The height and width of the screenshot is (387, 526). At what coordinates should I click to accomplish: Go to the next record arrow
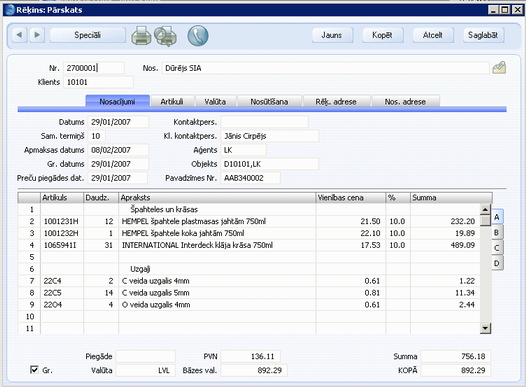[37, 35]
